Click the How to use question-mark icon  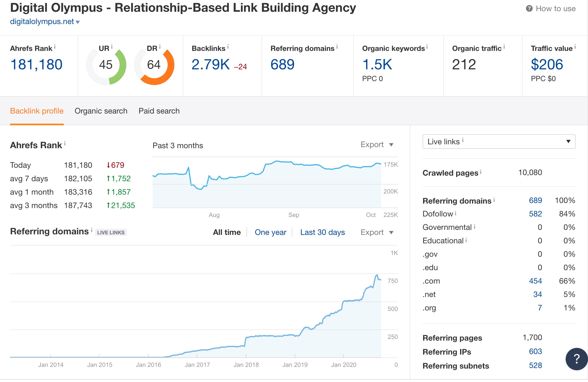tap(529, 8)
